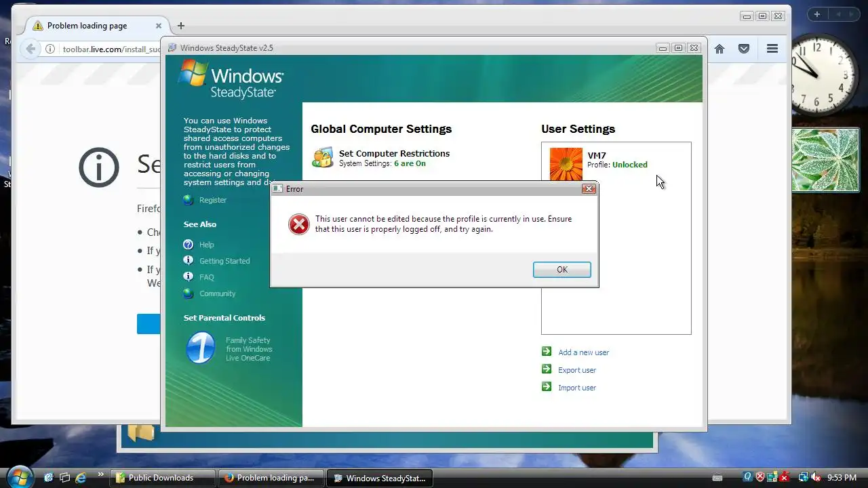Open Community link in sidebar
The width and height of the screenshot is (868, 488).
point(218,293)
